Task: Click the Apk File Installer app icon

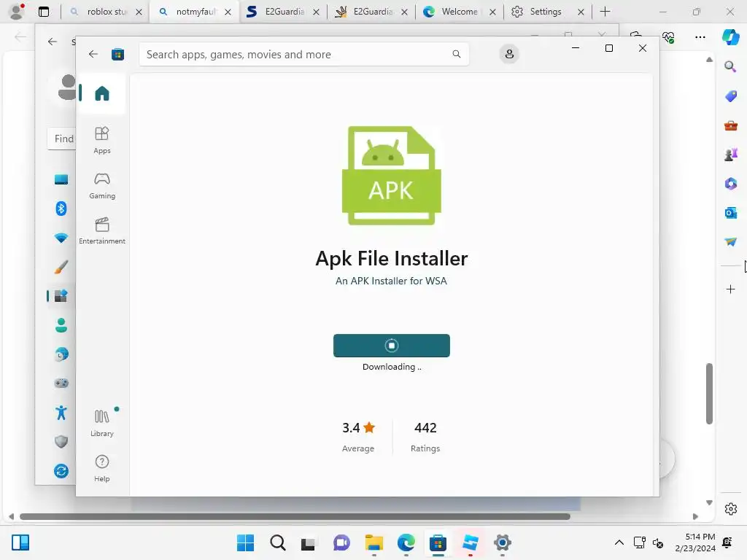Action: [x=392, y=176]
